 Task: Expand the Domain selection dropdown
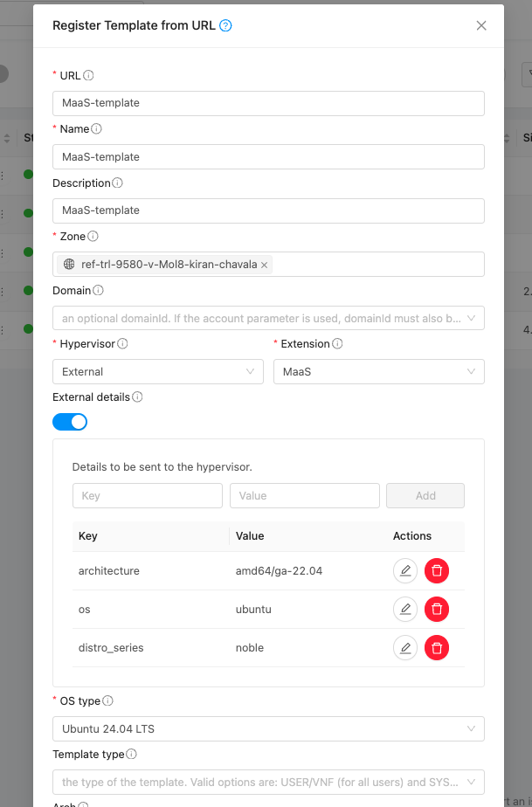tap(268, 318)
